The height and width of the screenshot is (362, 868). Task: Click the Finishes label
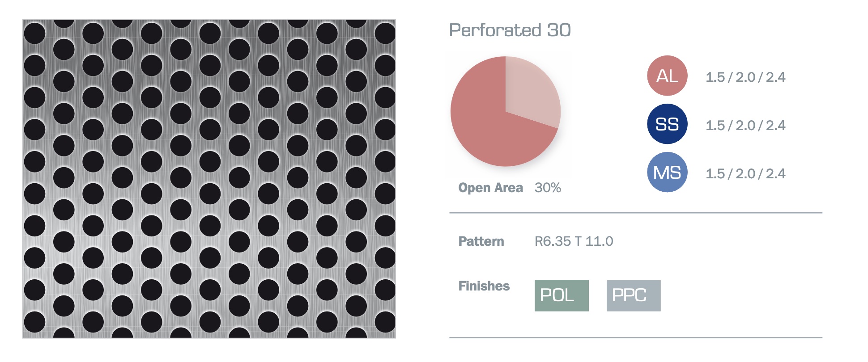coord(484,286)
